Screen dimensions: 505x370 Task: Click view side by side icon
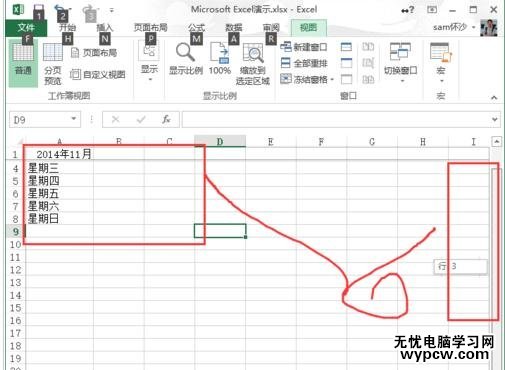tap(368, 47)
